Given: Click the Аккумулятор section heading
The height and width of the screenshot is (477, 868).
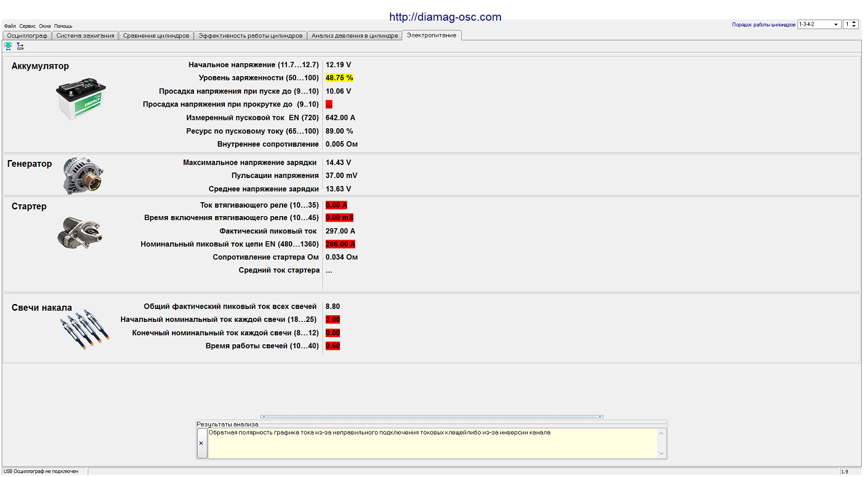Looking at the screenshot, I should [40, 66].
